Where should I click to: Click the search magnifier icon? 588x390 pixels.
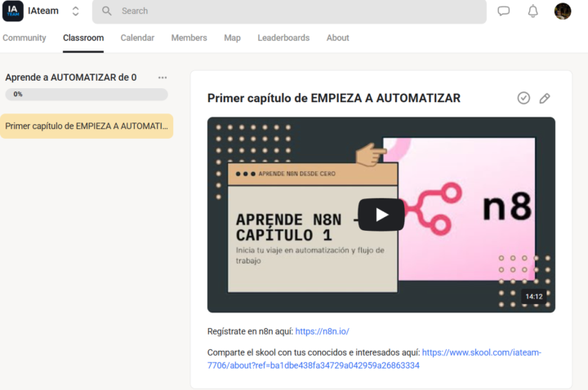[106, 11]
